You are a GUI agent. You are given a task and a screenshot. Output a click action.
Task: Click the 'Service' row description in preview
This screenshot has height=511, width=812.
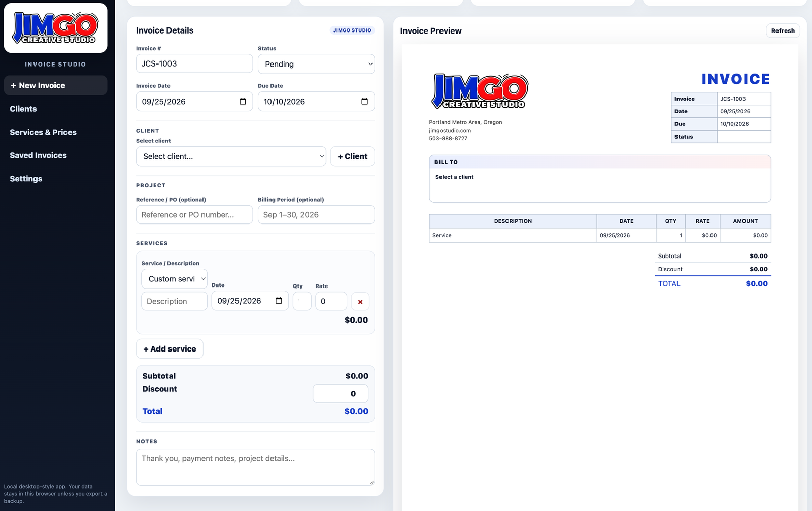point(442,235)
